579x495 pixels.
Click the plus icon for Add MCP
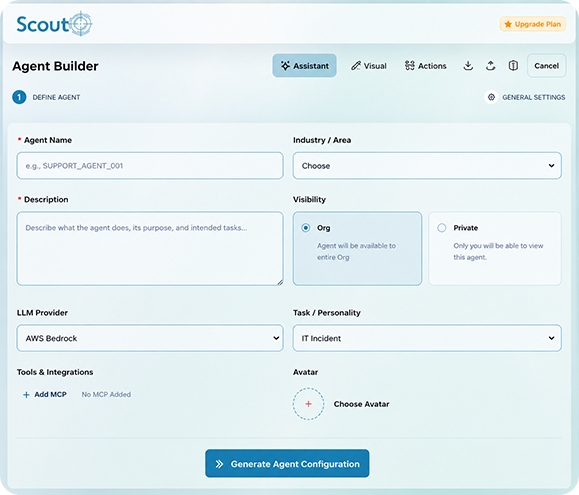(x=26, y=395)
